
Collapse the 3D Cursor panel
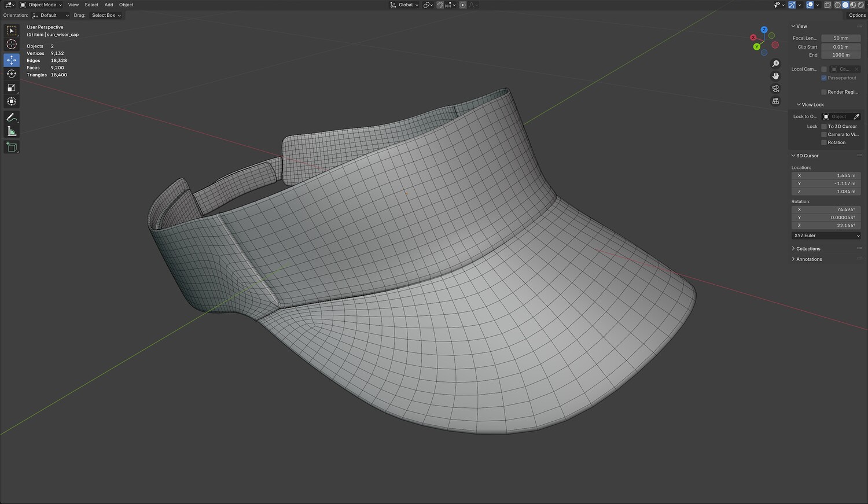[x=805, y=156]
